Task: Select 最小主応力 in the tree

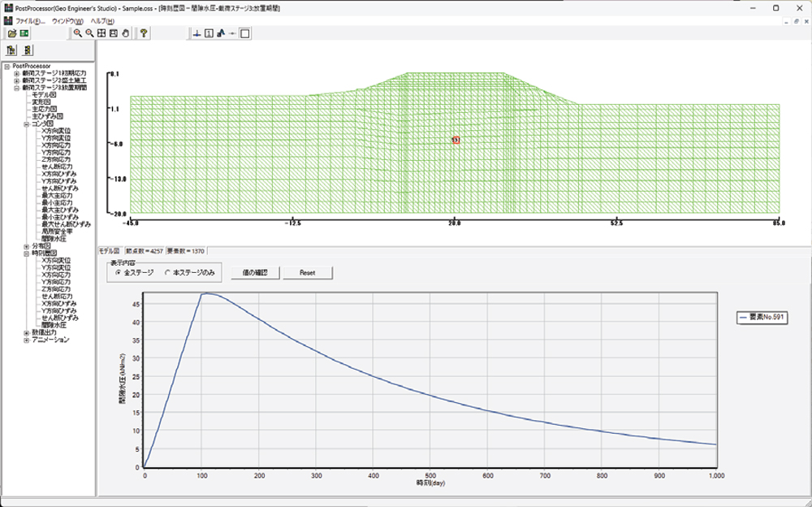Action: click(57, 203)
